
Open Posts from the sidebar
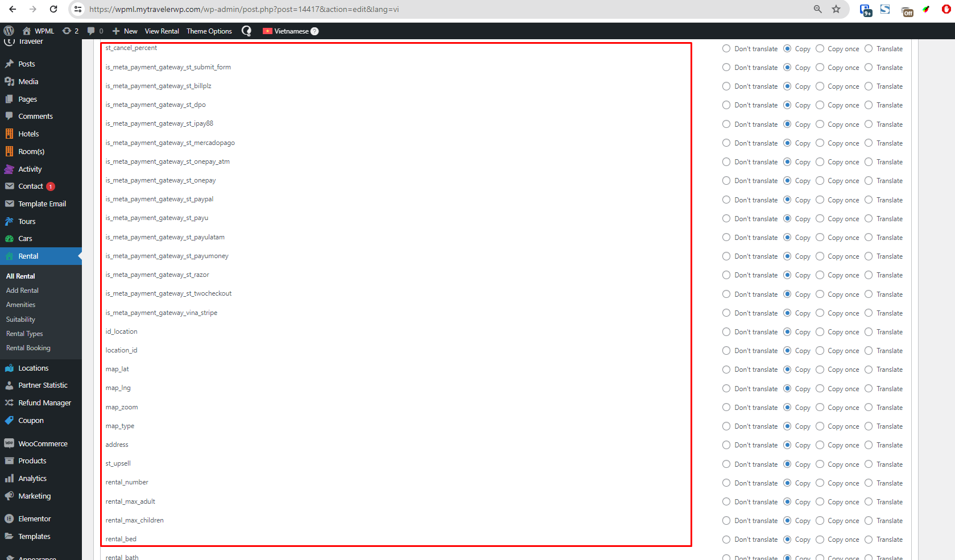point(27,64)
